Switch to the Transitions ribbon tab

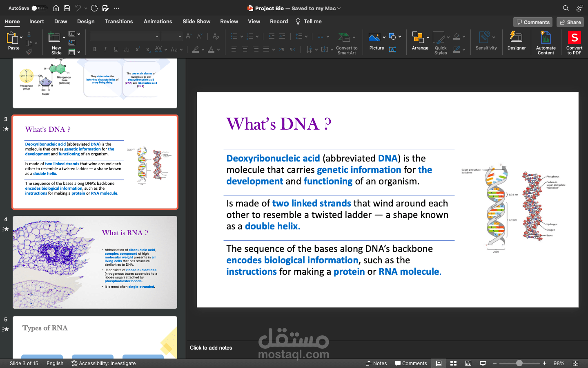pos(119,21)
